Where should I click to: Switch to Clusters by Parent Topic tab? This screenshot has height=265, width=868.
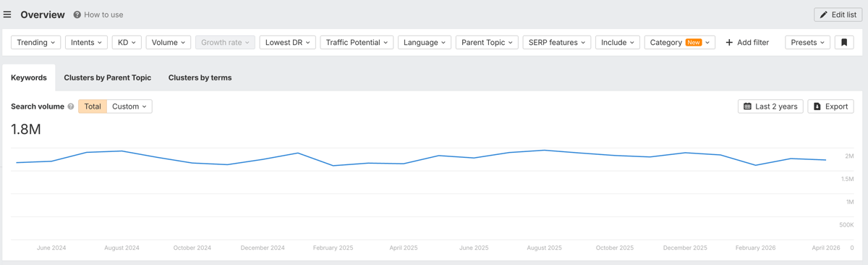click(x=108, y=77)
